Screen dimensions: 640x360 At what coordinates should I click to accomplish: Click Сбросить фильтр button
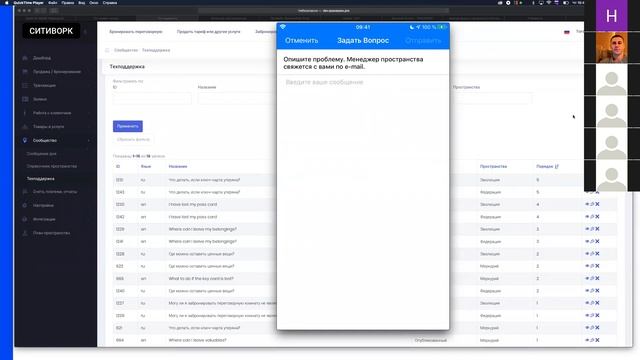tap(133, 140)
